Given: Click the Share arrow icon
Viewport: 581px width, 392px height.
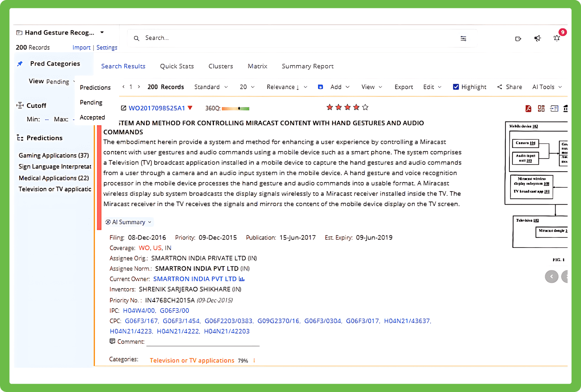Looking at the screenshot, I should 500,87.
